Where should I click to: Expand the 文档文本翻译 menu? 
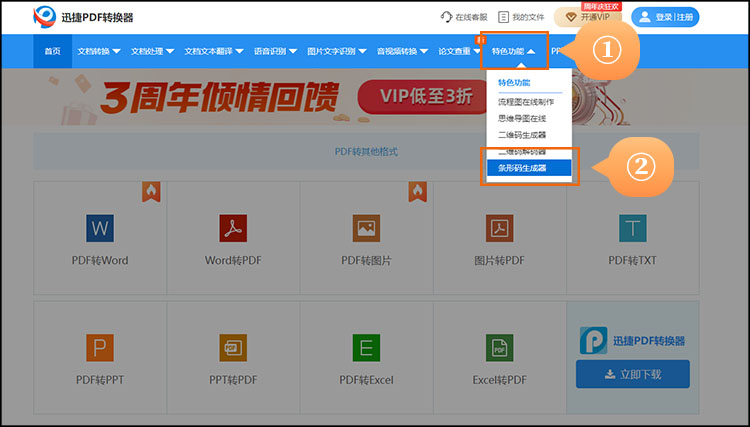pyautogui.click(x=214, y=51)
